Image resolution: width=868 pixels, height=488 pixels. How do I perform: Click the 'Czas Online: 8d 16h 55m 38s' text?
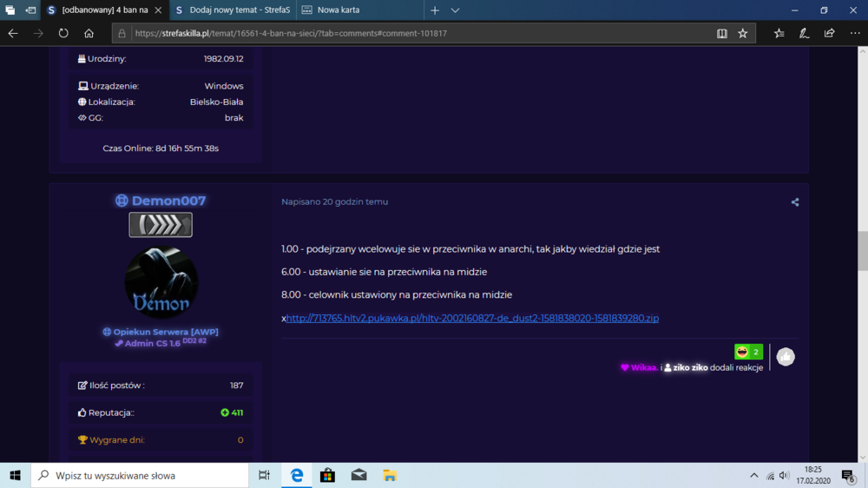[x=161, y=148]
